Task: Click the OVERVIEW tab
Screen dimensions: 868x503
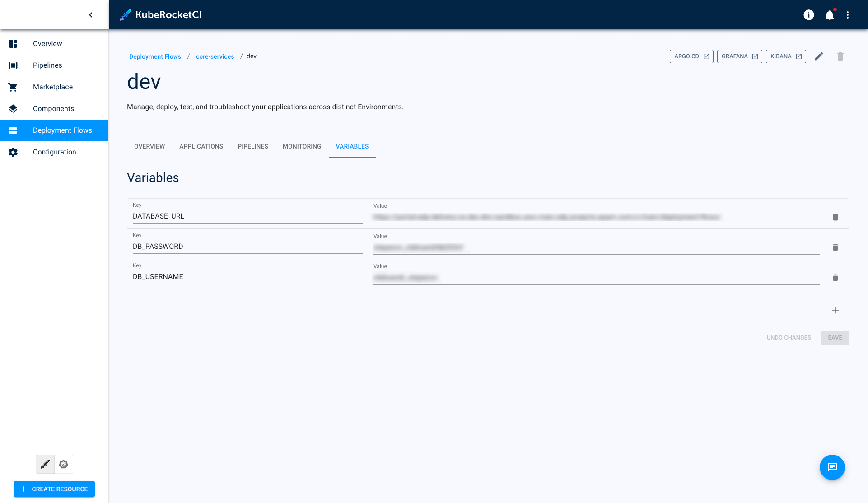Action: pyautogui.click(x=149, y=146)
